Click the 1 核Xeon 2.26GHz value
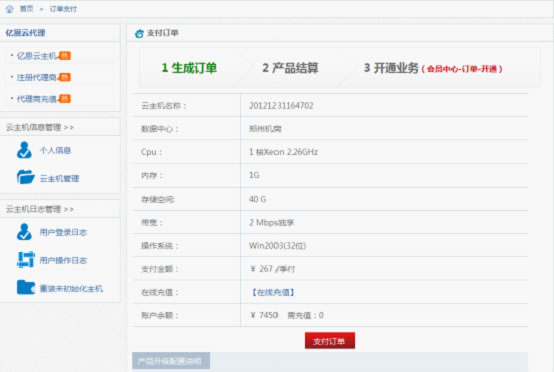Screen dimensions: 554x372 click(283, 152)
